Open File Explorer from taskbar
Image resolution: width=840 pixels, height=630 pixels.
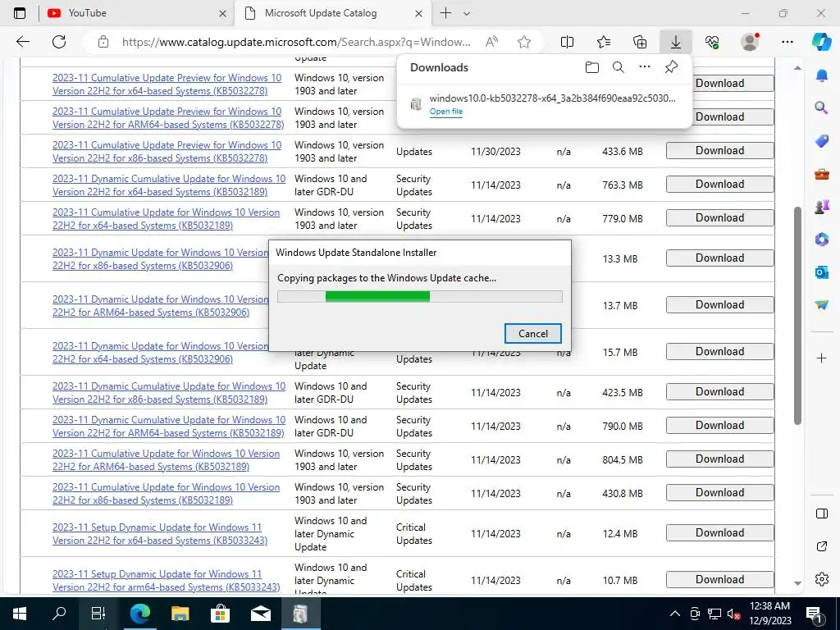click(x=180, y=614)
